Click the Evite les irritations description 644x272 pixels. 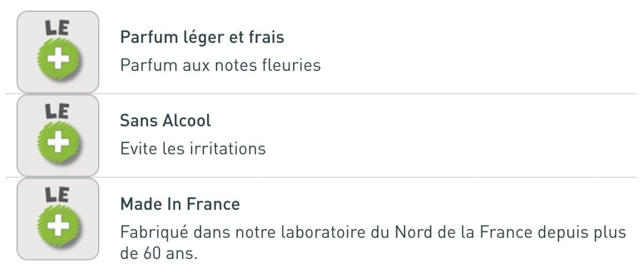click(x=193, y=148)
